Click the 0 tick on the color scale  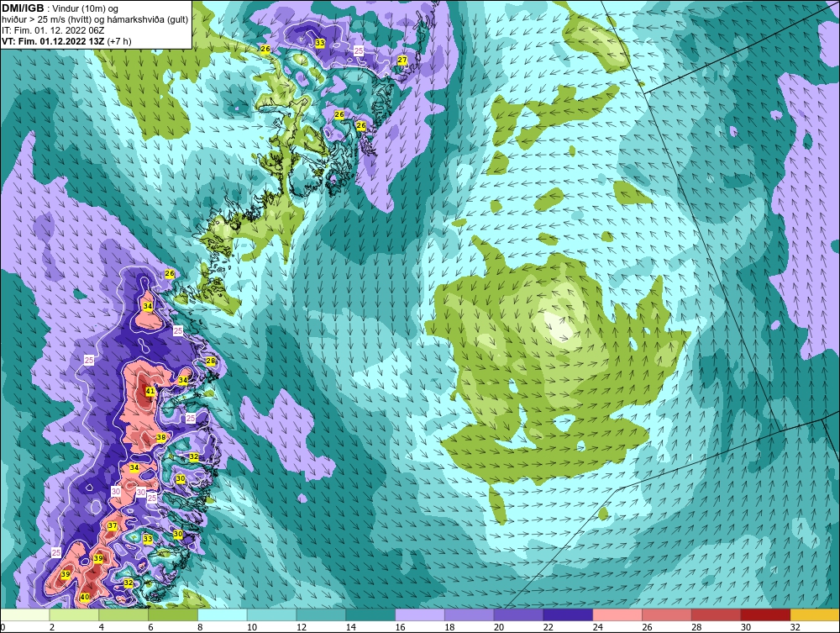(x=3, y=627)
